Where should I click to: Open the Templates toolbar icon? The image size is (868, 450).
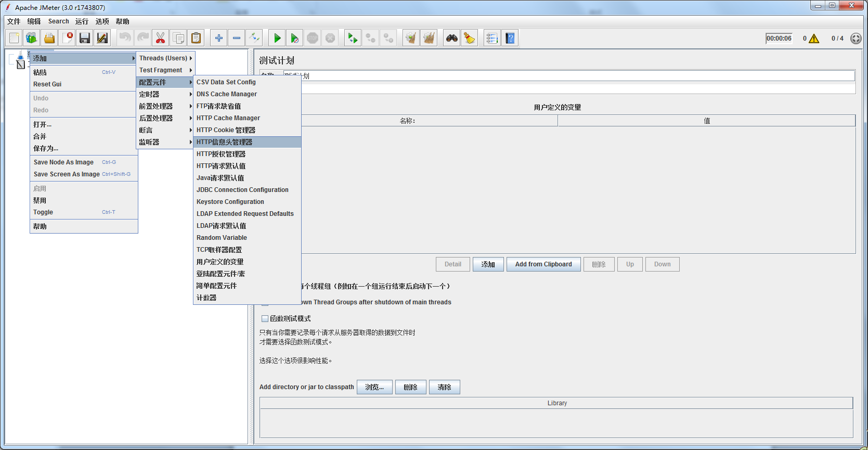(x=32, y=38)
